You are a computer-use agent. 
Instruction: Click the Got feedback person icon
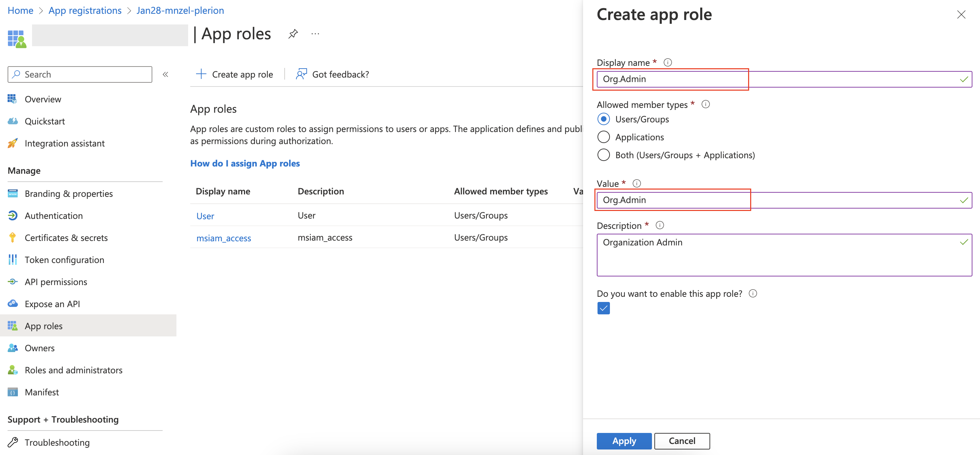(x=301, y=74)
